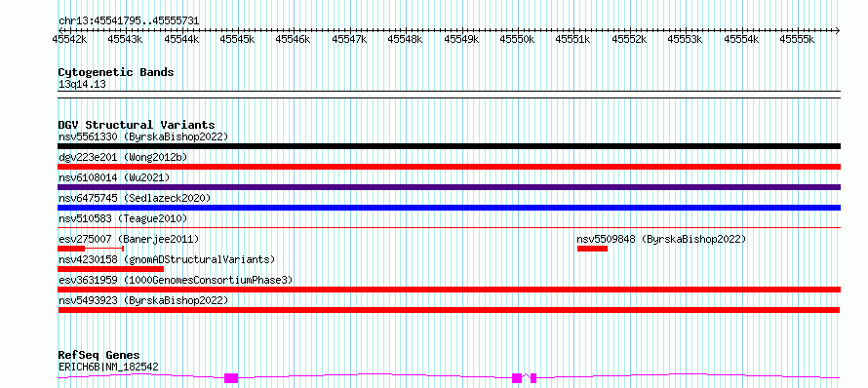Click the 45555k ruler tick label

[798, 39]
